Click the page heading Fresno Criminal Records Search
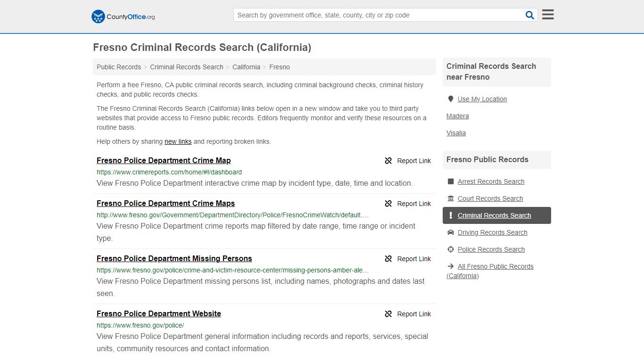 coord(202,48)
